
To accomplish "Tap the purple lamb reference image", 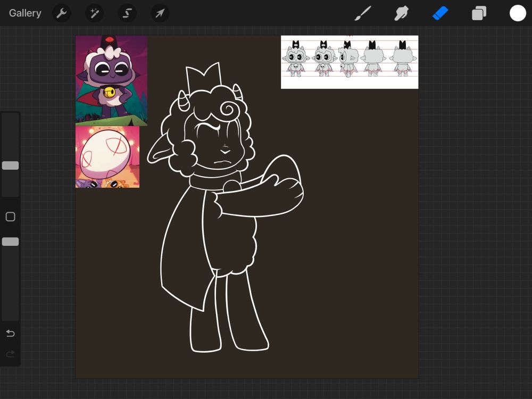I will pyautogui.click(x=111, y=80).
